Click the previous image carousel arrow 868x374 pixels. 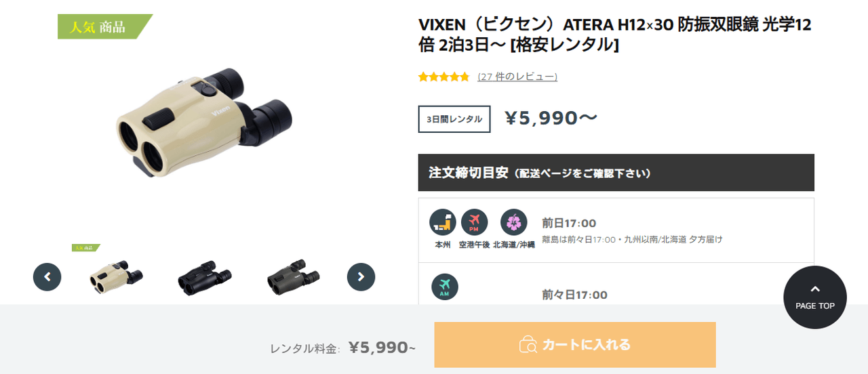(x=47, y=276)
